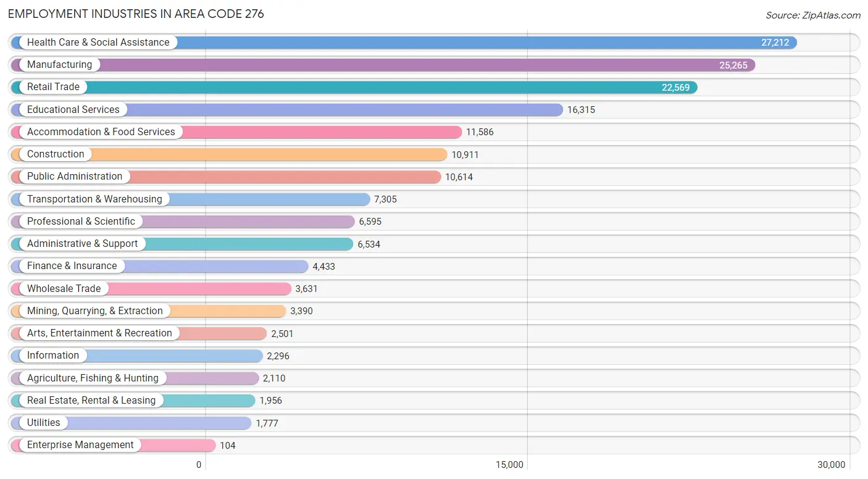Click the Mining, Quarrying, & Extraction label
This screenshot has height=479, width=868.
coord(95,310)
